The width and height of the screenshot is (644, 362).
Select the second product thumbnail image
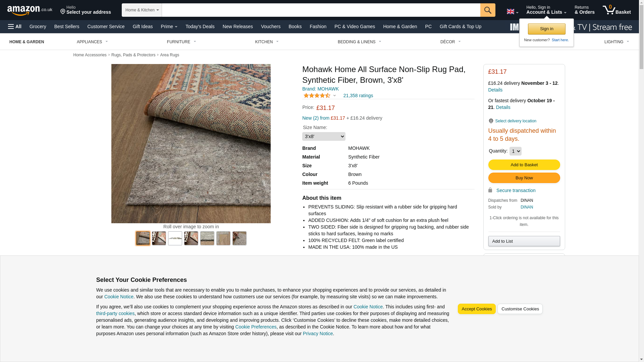click(x=159, y=238)
